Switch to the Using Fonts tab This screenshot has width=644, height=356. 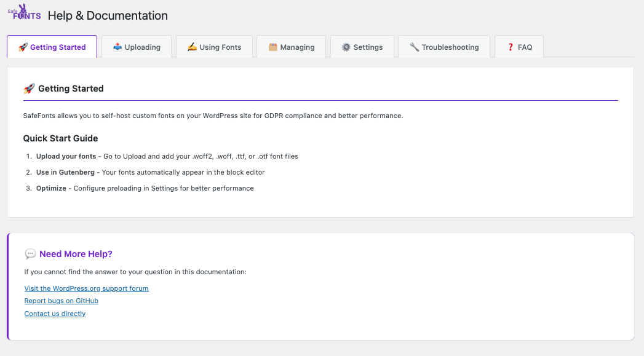coord(213,46)
